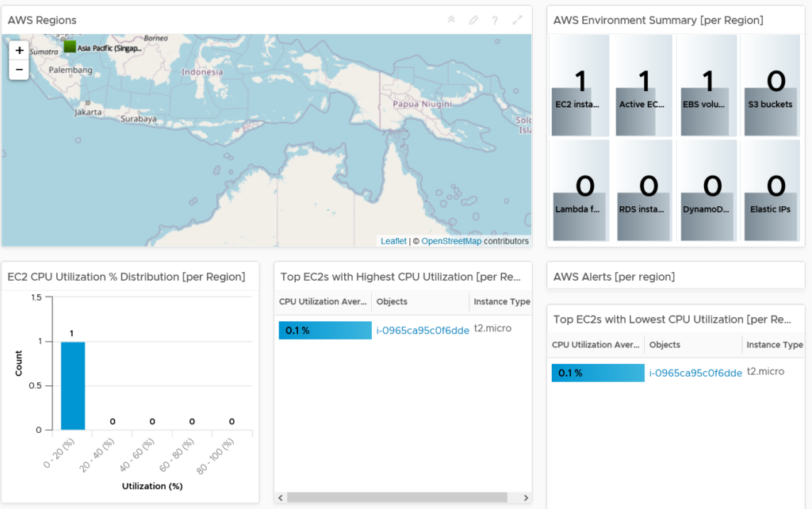Viewport: 812px width, 509px height.
Task: Click the Top EC2s with Highest CPU title
Action: point(400,277)
